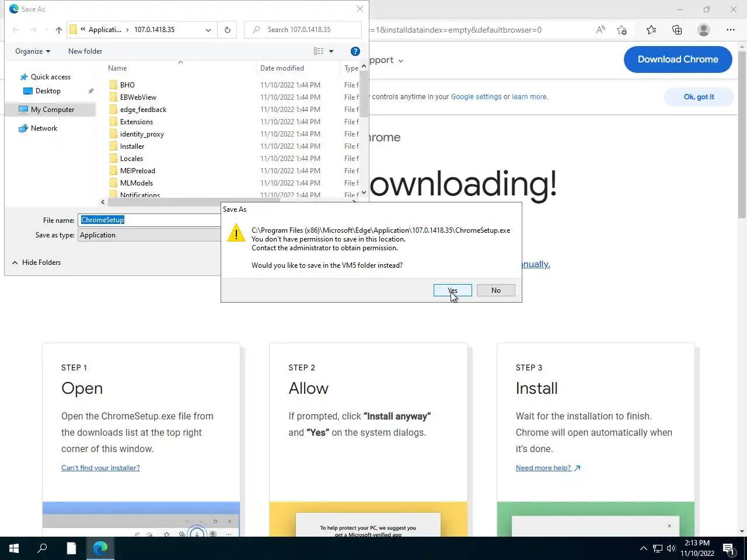Click the Download Chrome button
Screen dimensions: 747x560
[x=678, y=60]
